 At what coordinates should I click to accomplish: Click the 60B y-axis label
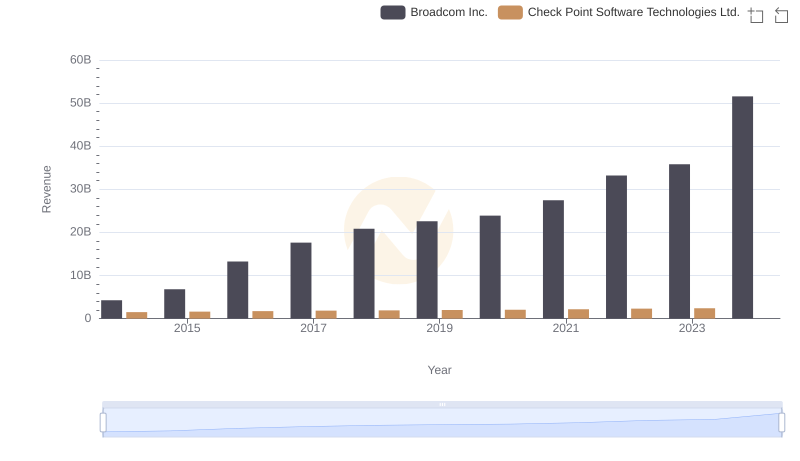(x=81, y=60)
